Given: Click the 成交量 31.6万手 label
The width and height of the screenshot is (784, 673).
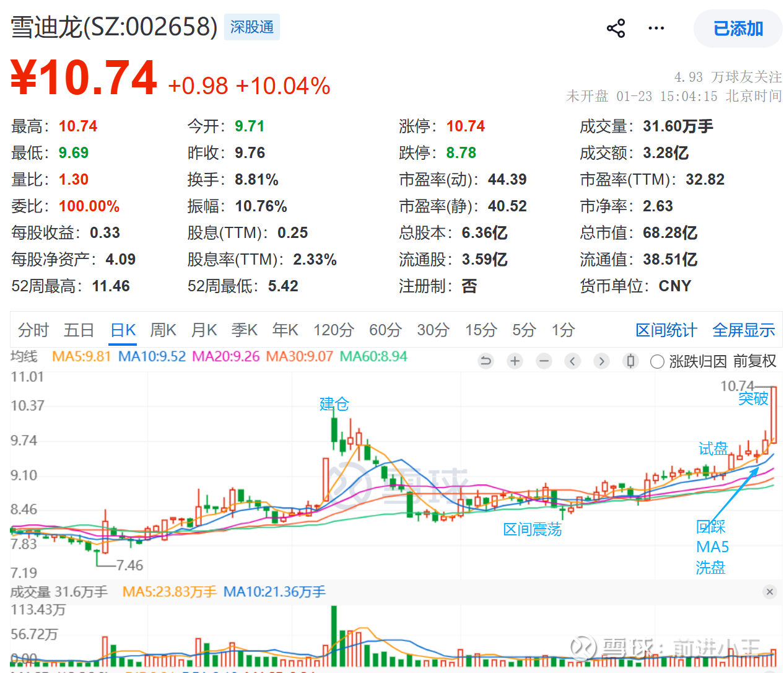Looking at the screenshot, I should click(59, 592).
